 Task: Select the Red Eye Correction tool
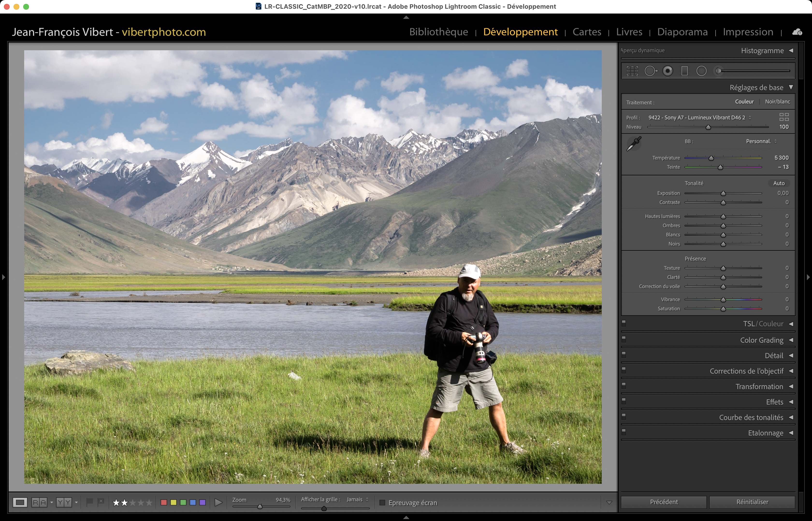(x=667, y=71)
